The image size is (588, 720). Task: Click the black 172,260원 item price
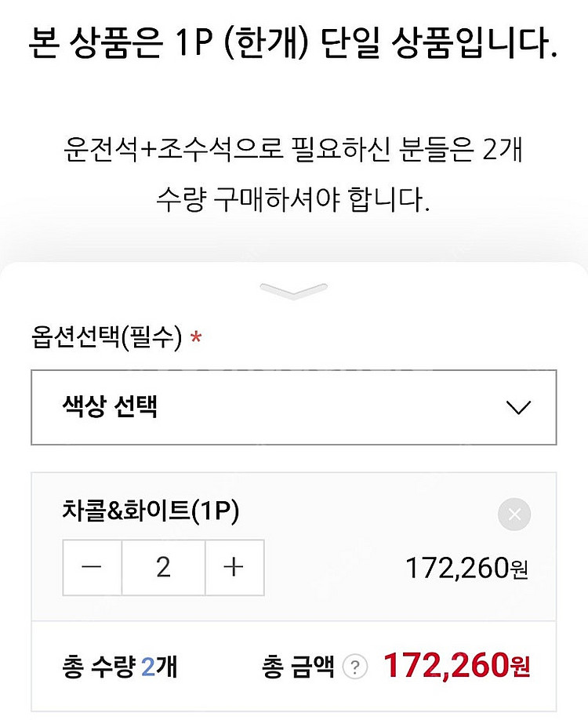[x=466, y=568]
